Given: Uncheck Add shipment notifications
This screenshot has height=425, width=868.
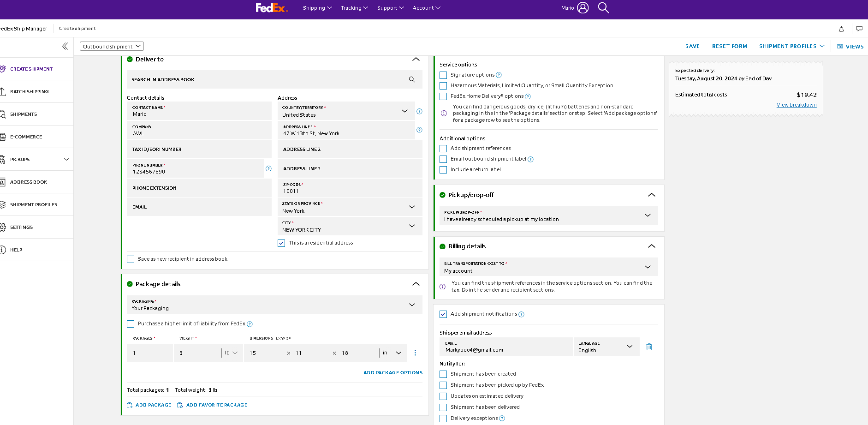Looking at the screenshot, I should [x=443, y=314].
